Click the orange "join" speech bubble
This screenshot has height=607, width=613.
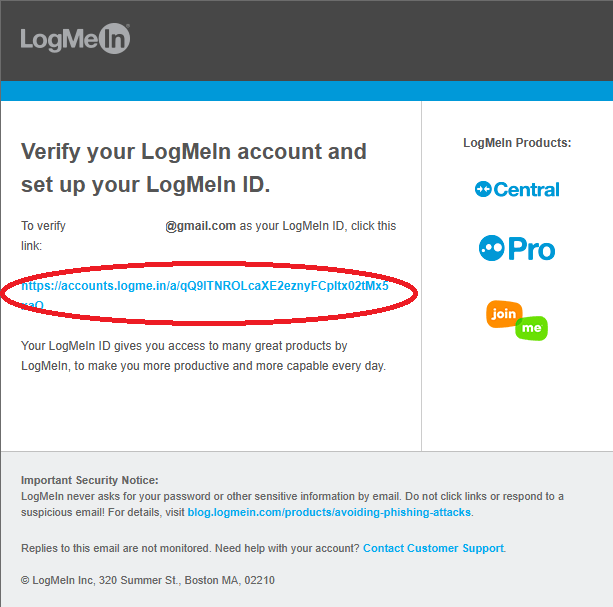[x=503, y=314]
